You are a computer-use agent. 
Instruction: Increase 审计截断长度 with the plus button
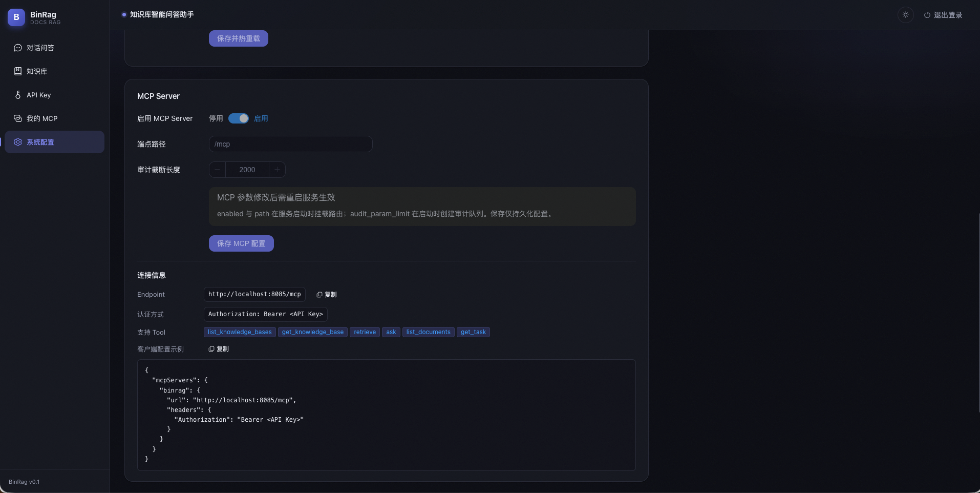(277, 170)
